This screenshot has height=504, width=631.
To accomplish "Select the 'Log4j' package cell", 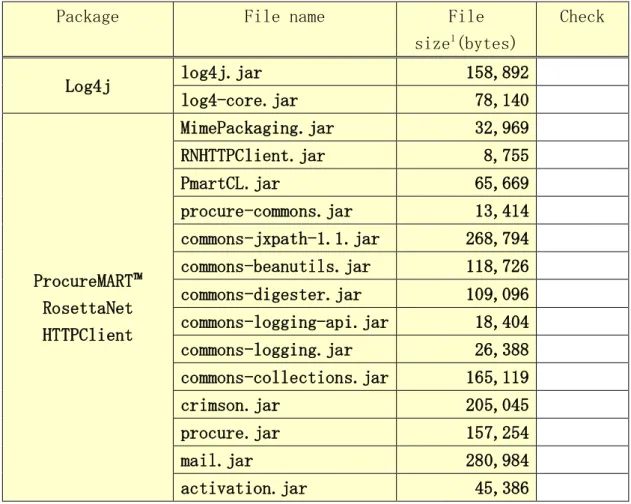I will [x=88, y=86].
